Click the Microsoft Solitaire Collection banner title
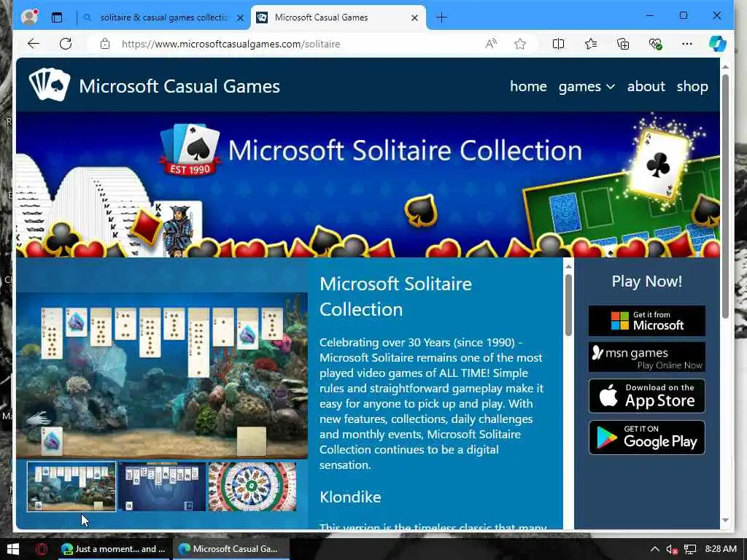The height and width of the screenshot is (560, 747). coord(405,150)
